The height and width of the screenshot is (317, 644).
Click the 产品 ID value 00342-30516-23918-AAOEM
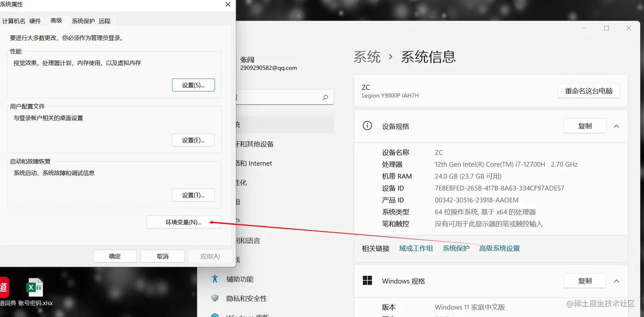(x=477, y=200)
